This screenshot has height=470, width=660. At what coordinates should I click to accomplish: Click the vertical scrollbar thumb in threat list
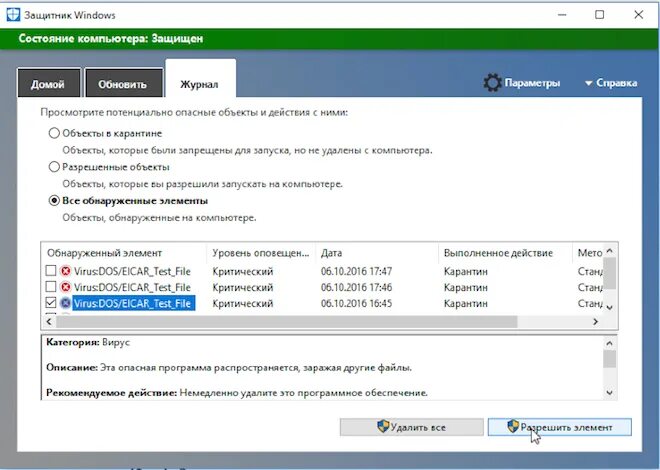tap(609, 274)
